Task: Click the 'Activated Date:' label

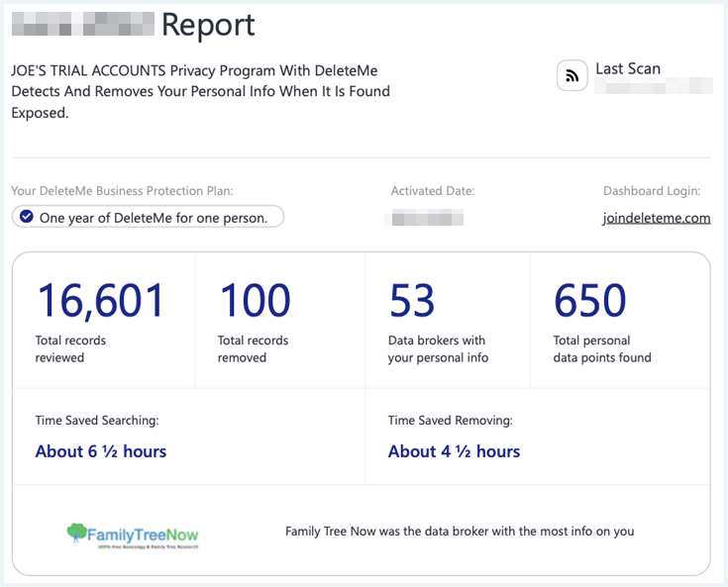Action: click(432, 191)
